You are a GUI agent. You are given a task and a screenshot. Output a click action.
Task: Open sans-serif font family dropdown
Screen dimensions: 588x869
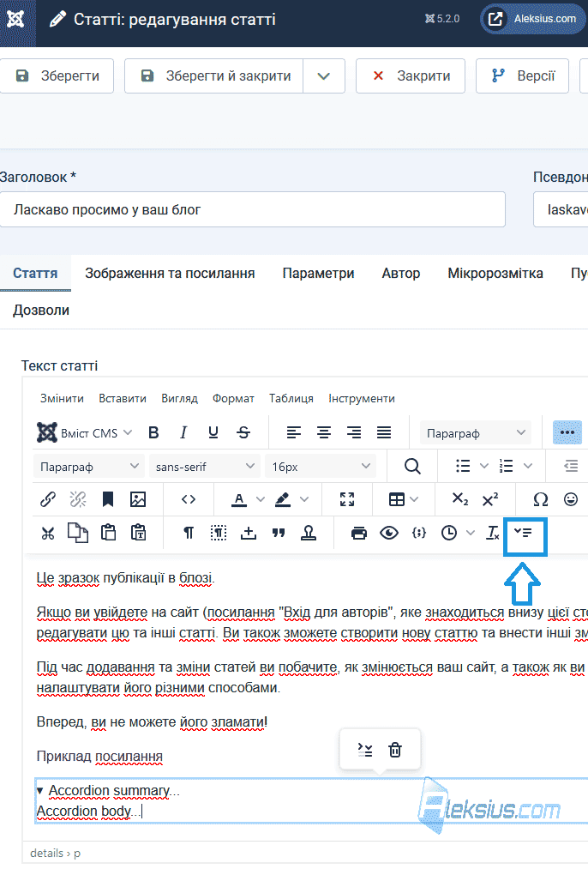(204, 467)
